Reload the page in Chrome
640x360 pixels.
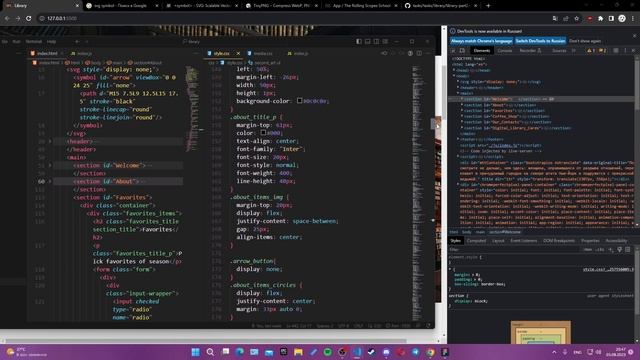pyautogui.click(x=28, y=18)
